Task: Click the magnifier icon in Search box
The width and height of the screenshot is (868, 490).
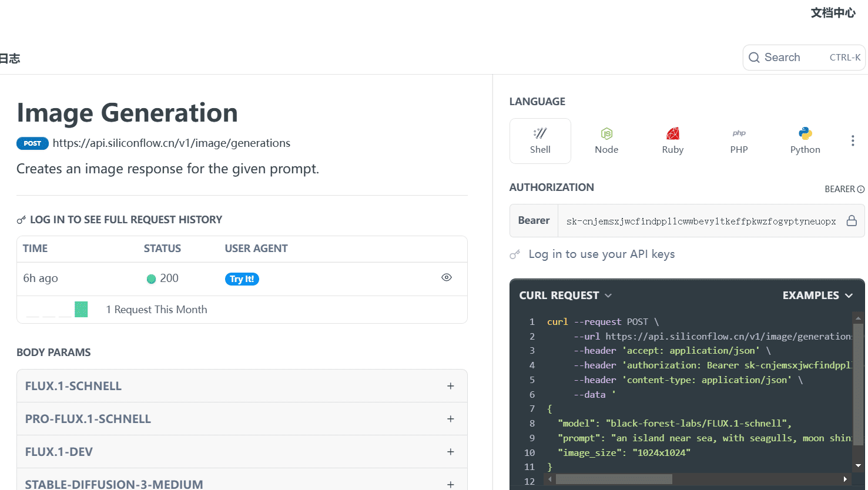Action: click(x=754, y=58)
